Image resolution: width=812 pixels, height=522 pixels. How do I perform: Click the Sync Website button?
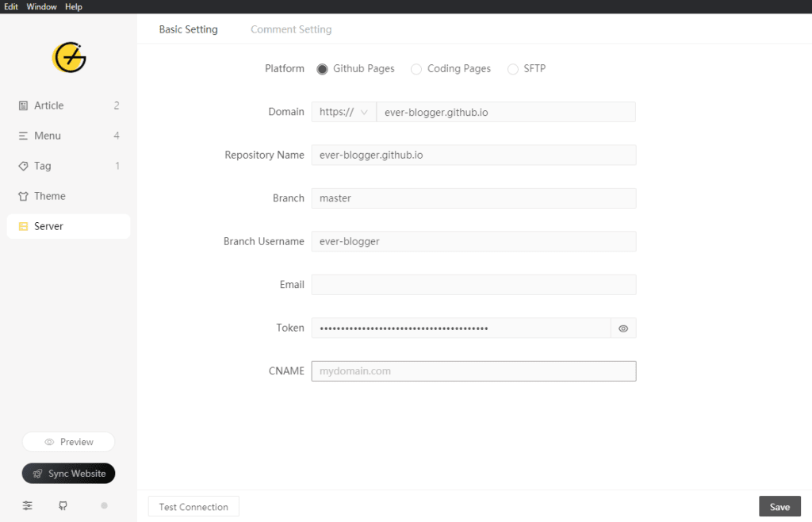click(68, 474)
